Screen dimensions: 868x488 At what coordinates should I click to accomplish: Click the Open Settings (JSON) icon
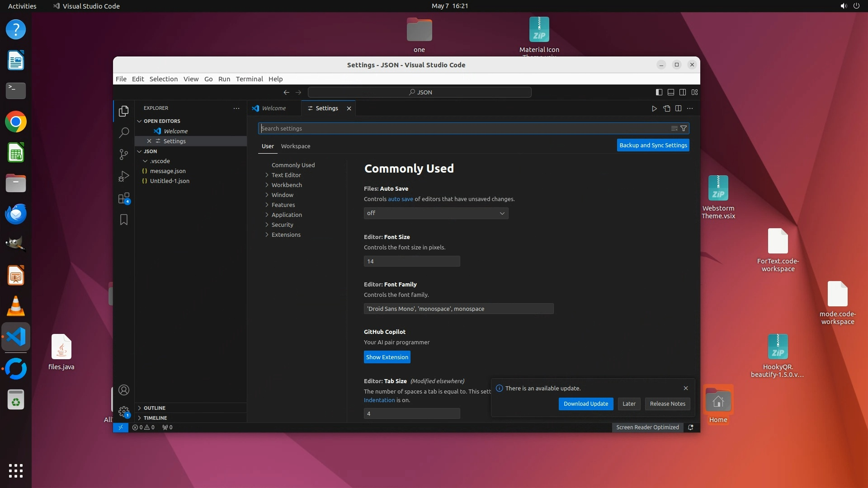666,108
